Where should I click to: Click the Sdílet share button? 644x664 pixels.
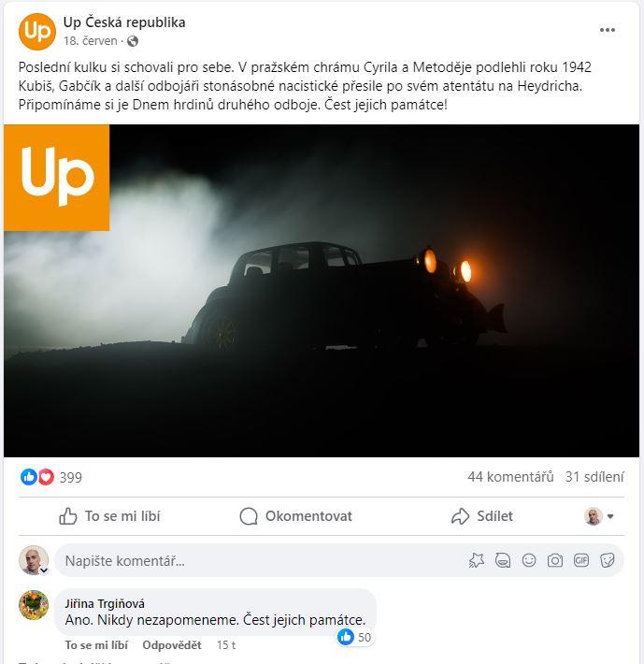[x=482, y=516]
